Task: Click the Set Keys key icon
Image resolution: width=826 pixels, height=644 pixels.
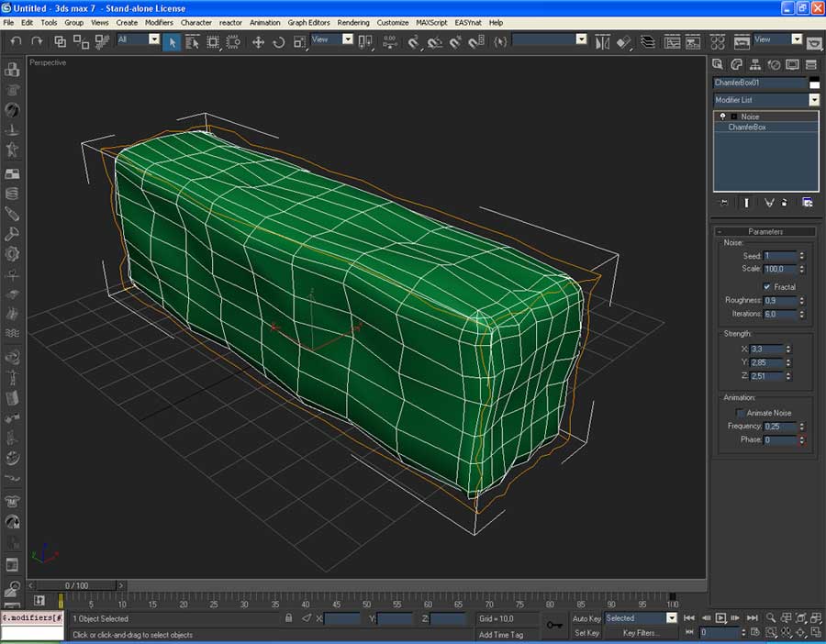Action: point(554,625)
